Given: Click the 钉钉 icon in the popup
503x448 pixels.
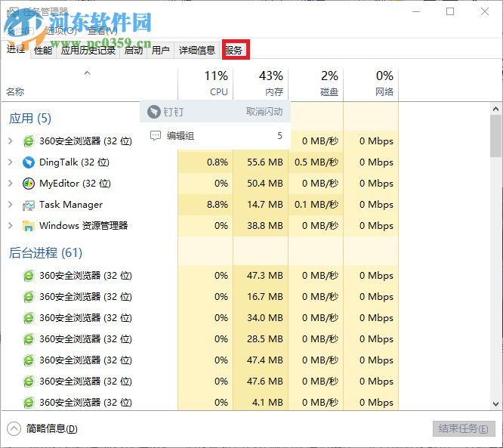Looking at the screenshot, I should (153, 112).
